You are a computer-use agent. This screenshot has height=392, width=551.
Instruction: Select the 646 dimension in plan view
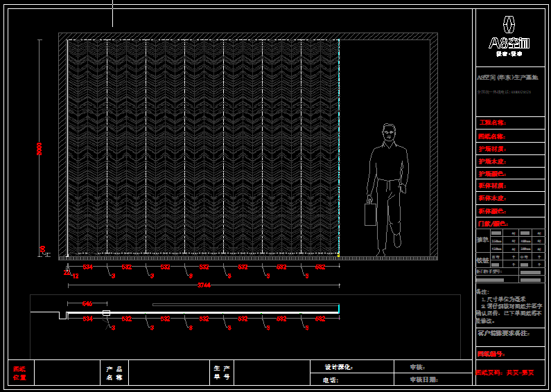(x=87, y=303)
